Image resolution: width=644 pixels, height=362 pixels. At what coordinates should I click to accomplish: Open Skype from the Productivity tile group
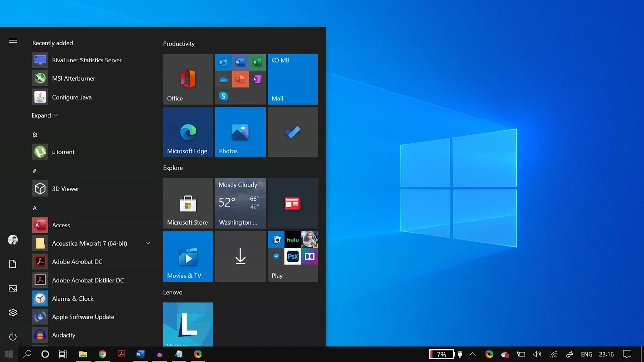(224, 96)
